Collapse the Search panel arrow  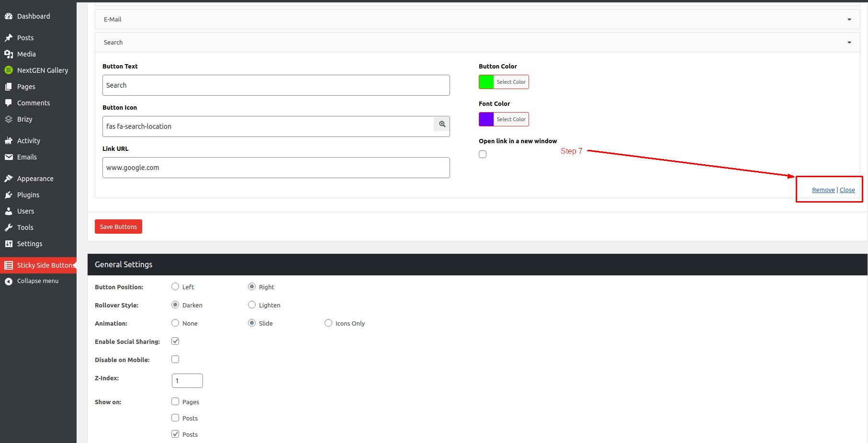pyautogui.click(x=849, y=43)
